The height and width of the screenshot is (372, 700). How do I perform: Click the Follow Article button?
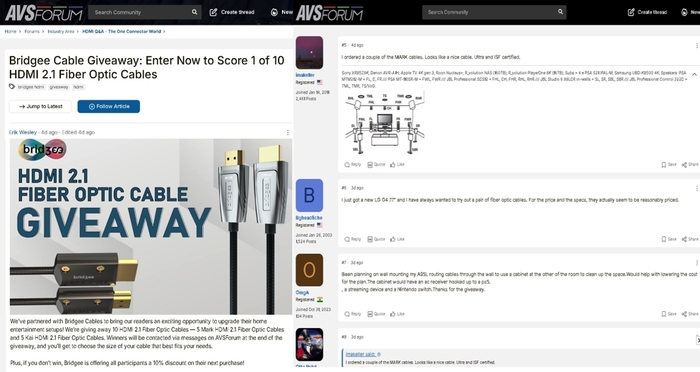coord(108,106)
